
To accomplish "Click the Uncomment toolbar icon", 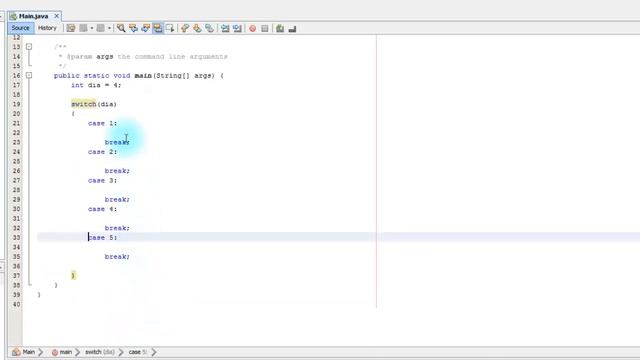I will pos(292,28).
